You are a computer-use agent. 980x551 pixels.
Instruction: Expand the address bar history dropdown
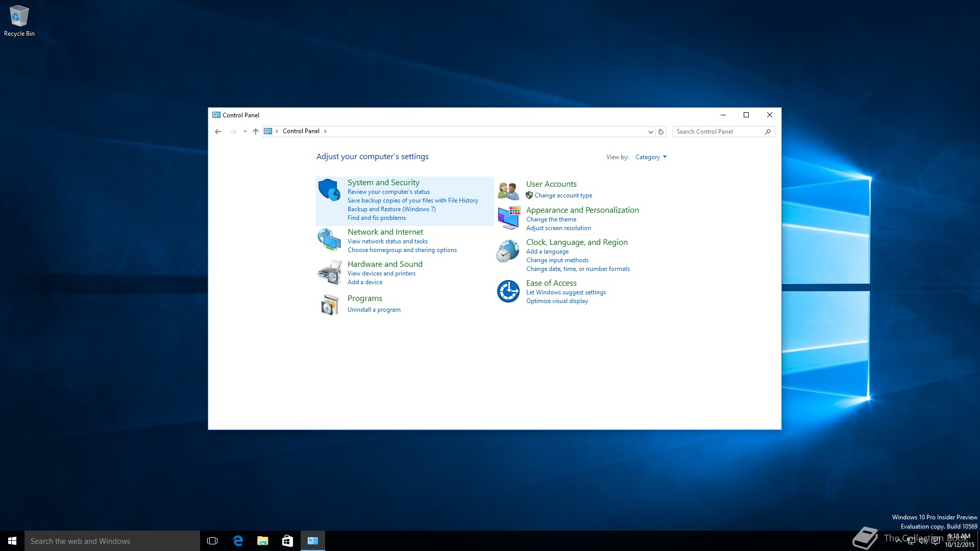pyautogui.click(x=650, y=132)
